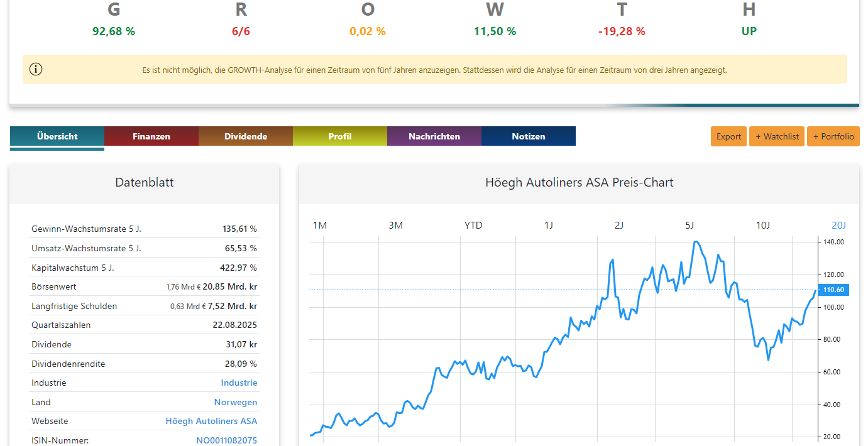
Task: Set chart range to 3M
Action: tap(395, 225)
